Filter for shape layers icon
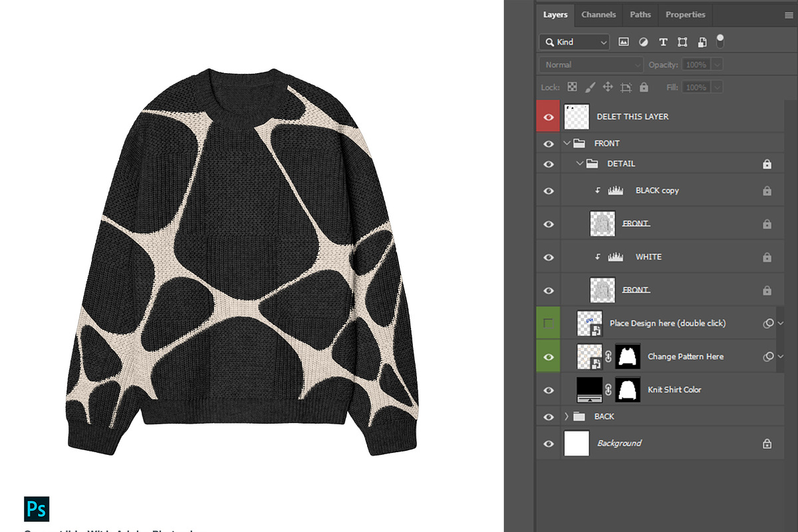 click(x=682, y=42)
